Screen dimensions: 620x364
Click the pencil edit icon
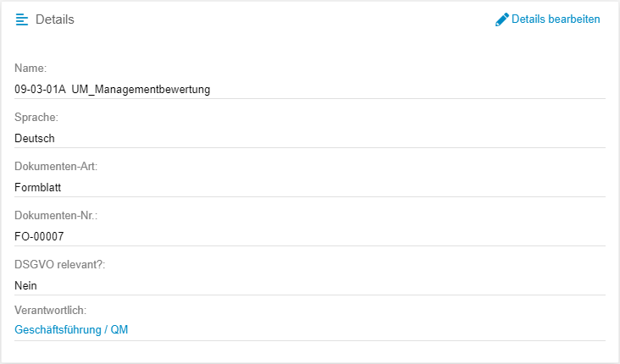point(502,19)
